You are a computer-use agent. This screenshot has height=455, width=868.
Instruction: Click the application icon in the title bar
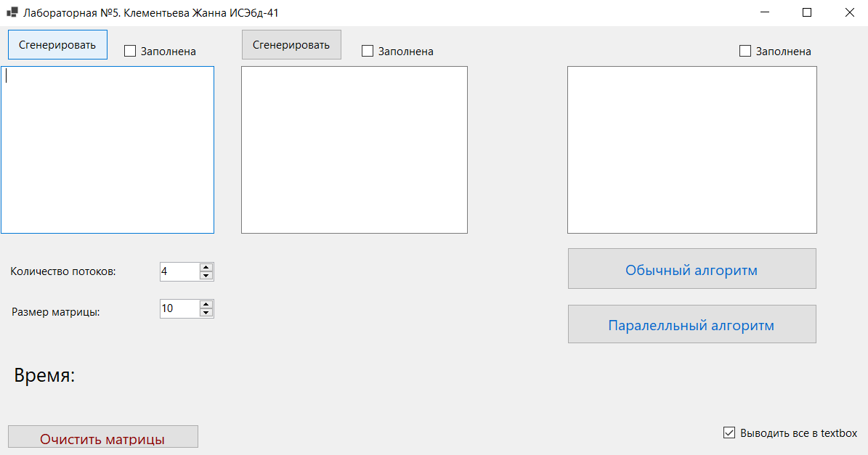[12, 12]
